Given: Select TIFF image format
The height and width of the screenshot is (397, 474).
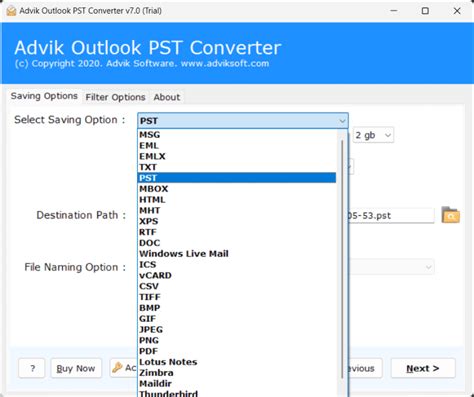Looking at the screenshot, I should coord(237,297).
